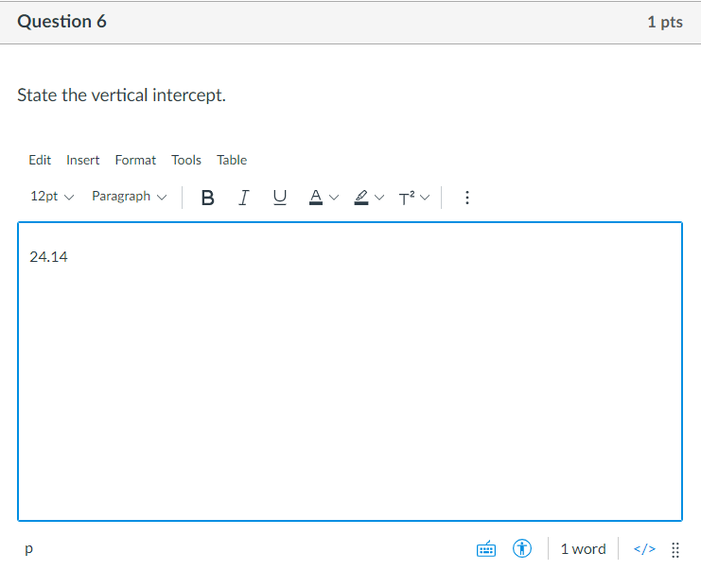Expand highlight color options arrow

point(379,197)
